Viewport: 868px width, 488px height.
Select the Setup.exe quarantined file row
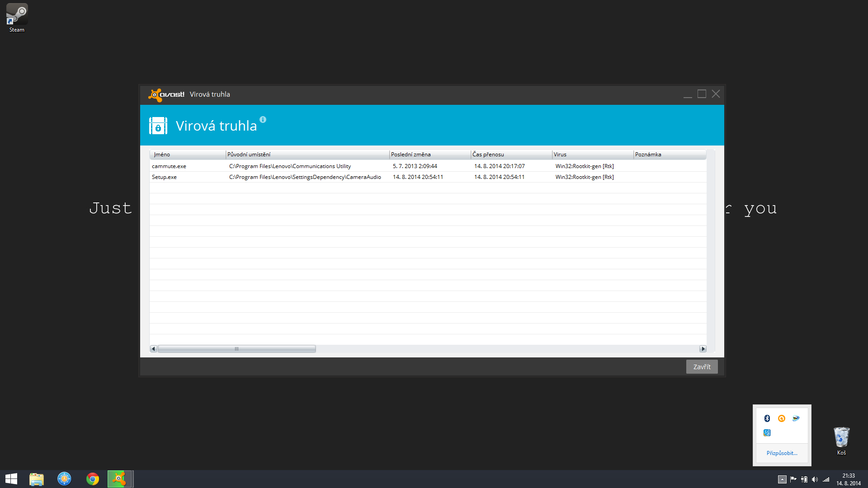pyautogui.click(x=165, y=177)
